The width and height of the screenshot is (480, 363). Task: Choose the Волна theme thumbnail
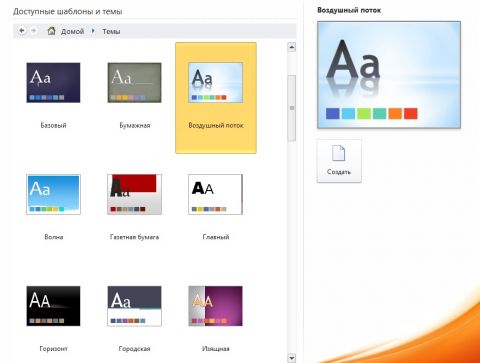[53, 194]
